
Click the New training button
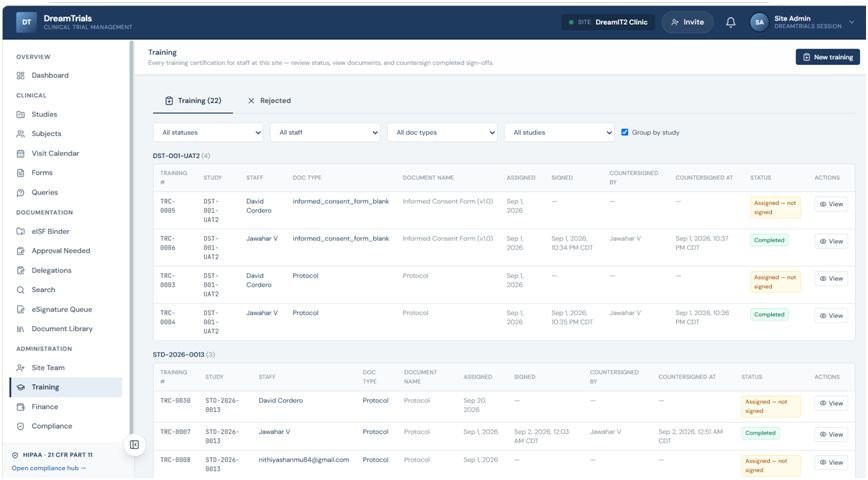828,57
